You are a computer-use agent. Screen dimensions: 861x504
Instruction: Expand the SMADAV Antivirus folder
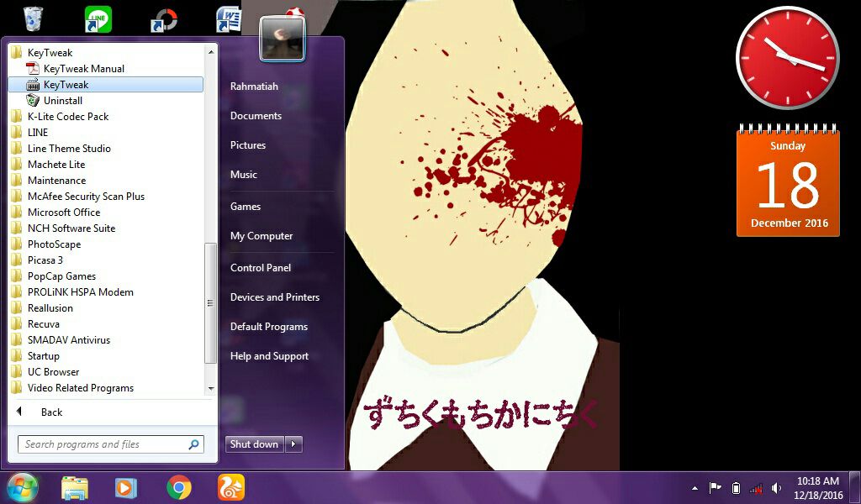pyautogui.click(x=69, y=340)
